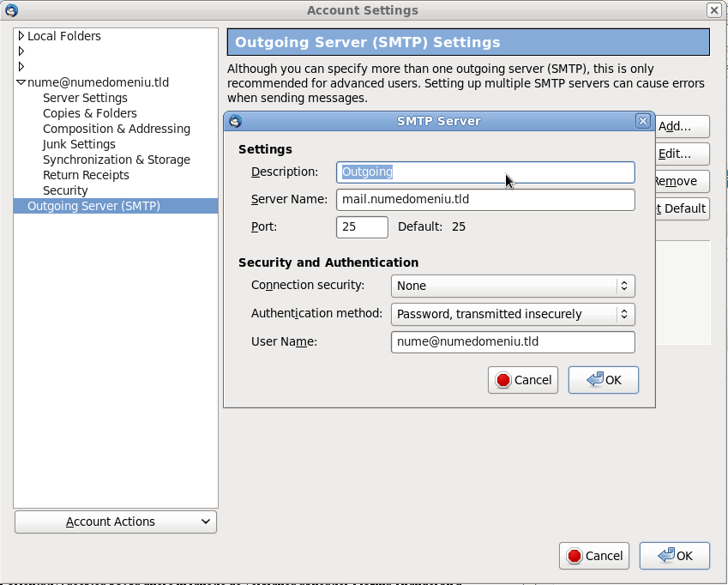
Task: Click the Thunderbird icon in SMTP Server dialog title
Action: [236, 121]
